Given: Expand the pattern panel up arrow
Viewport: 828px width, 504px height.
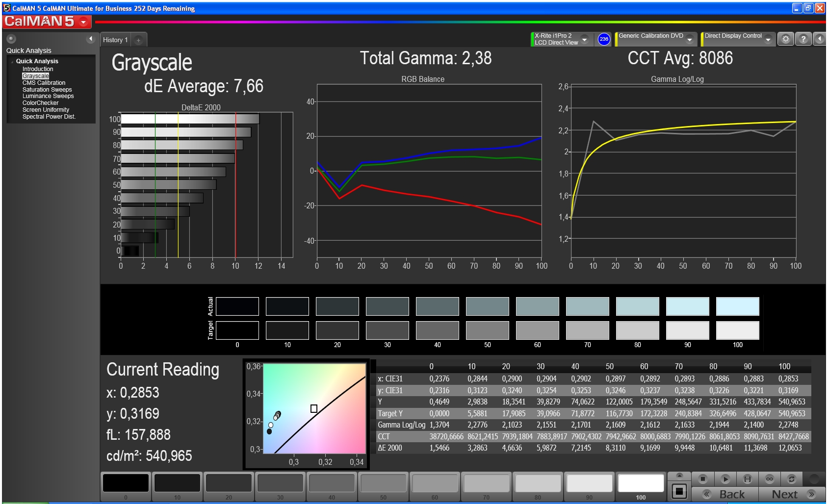Looking at the screenshot, I should 679,476.
